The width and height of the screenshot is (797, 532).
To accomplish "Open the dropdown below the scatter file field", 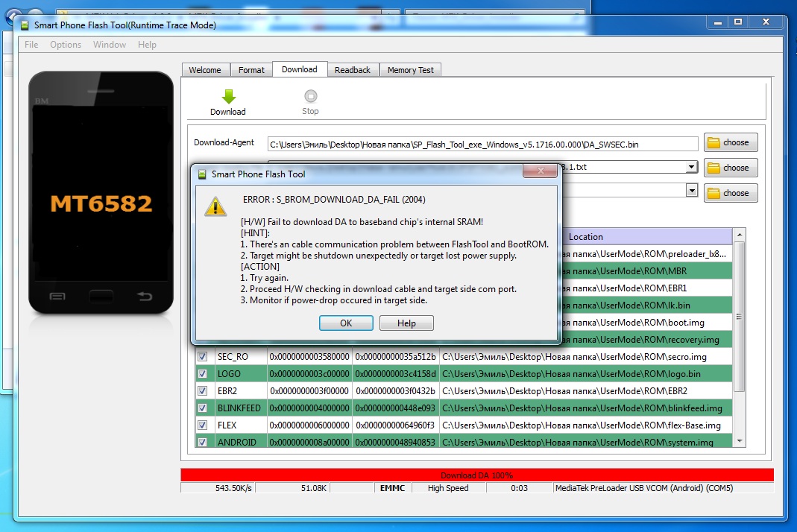I will pyautogui.click(x=691, y=191).
